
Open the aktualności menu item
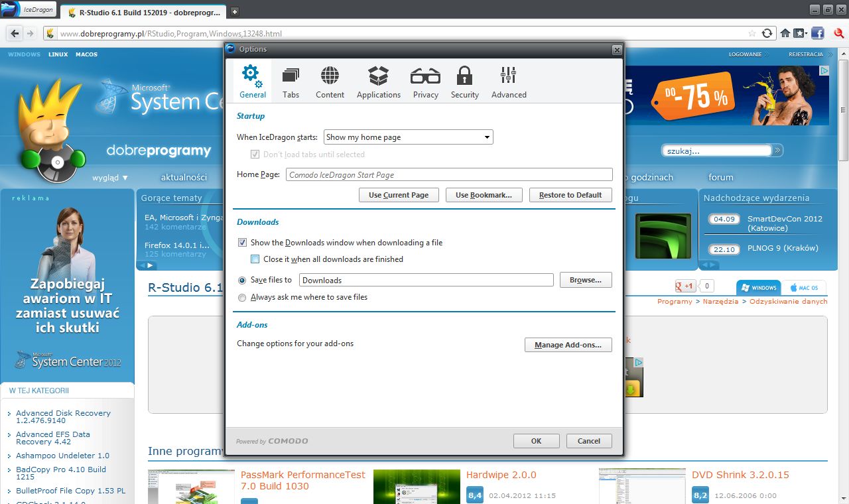[184, 177]
